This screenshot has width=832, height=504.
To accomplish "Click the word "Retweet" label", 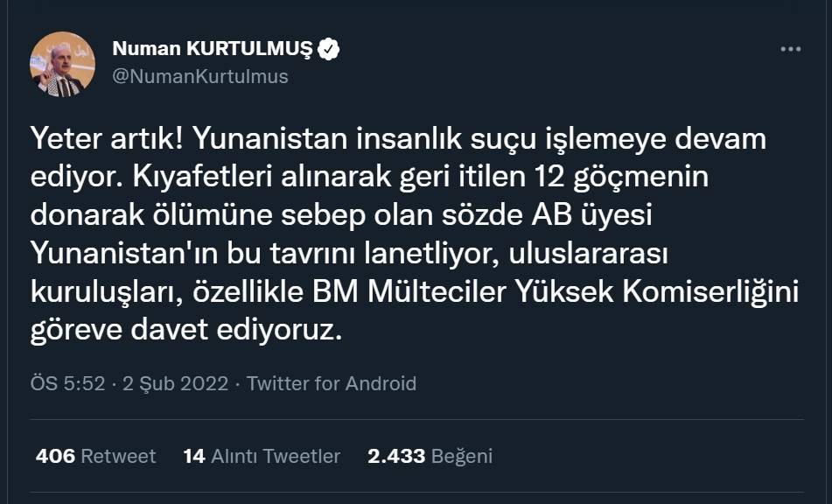I will [118, 456].
